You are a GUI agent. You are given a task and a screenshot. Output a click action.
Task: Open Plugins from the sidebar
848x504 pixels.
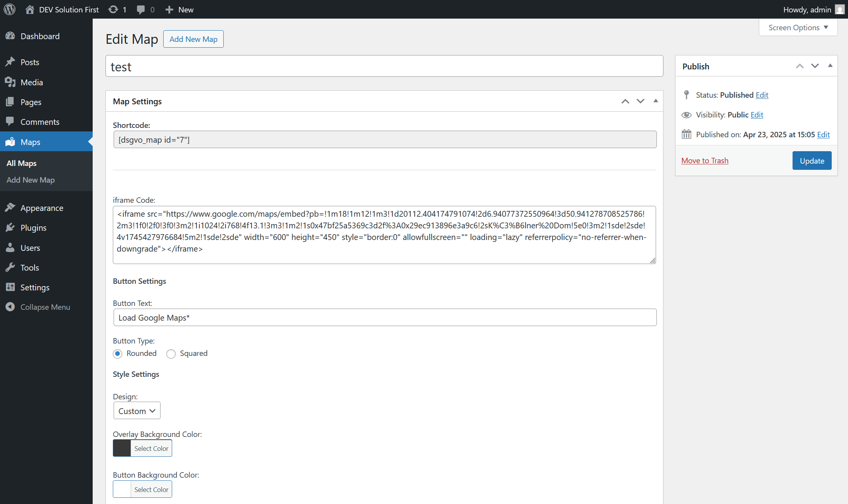(33, 228)
